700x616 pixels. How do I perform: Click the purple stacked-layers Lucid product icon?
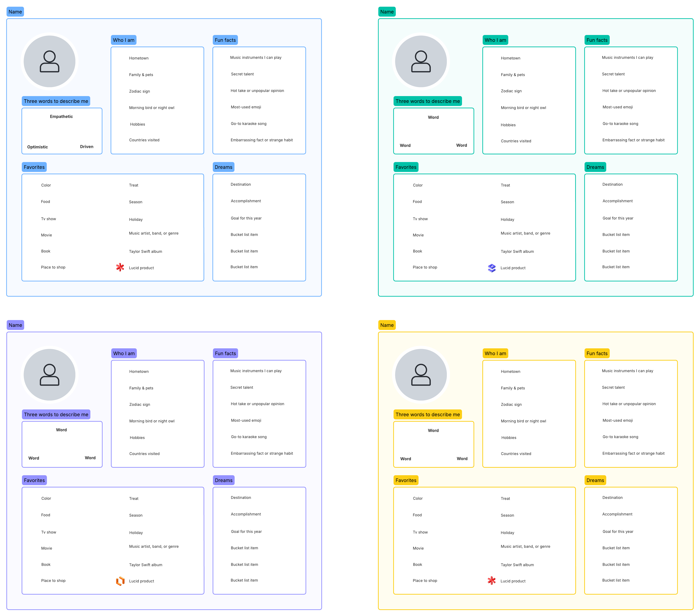pos(492,268)
